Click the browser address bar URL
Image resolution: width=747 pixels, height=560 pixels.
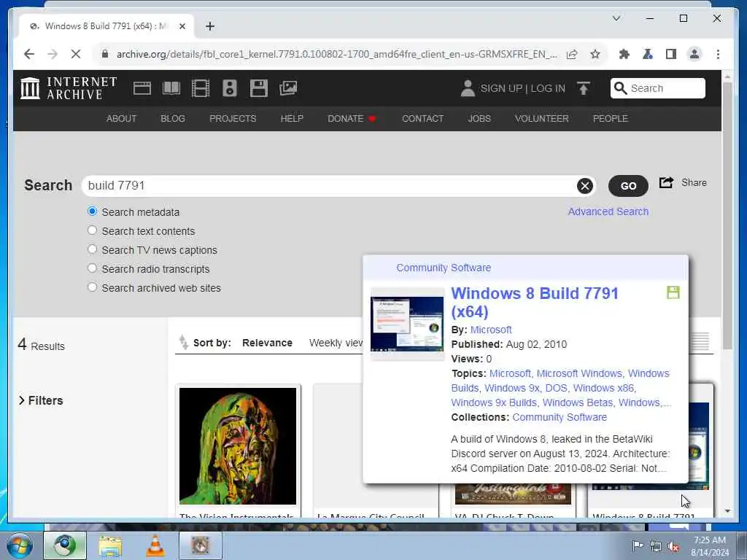pyautogui.click(x=337, y=54)
